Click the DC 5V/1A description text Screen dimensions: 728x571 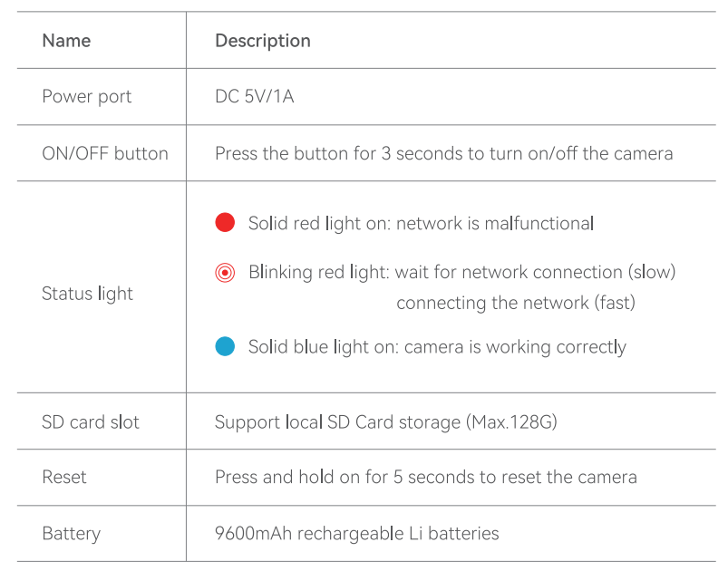coord(255,97)
